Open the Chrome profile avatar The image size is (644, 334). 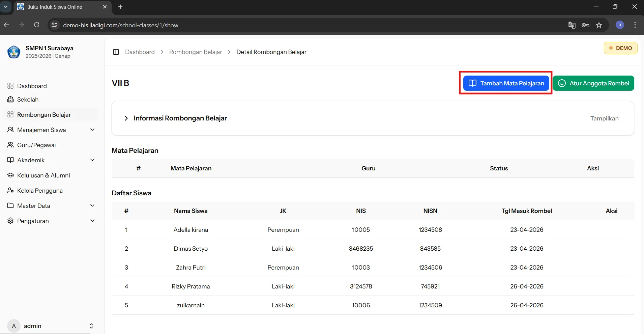[x=620, y=25]
